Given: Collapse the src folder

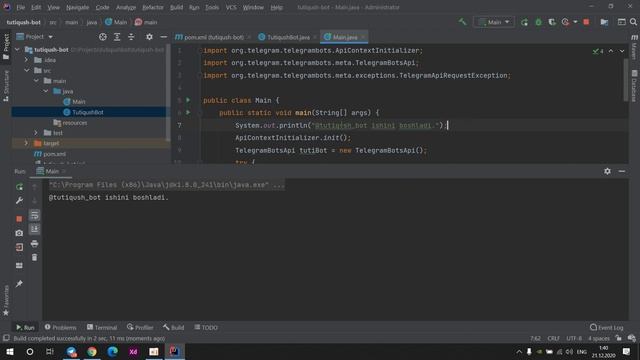Looking at the screenshot, I should 27,70.
